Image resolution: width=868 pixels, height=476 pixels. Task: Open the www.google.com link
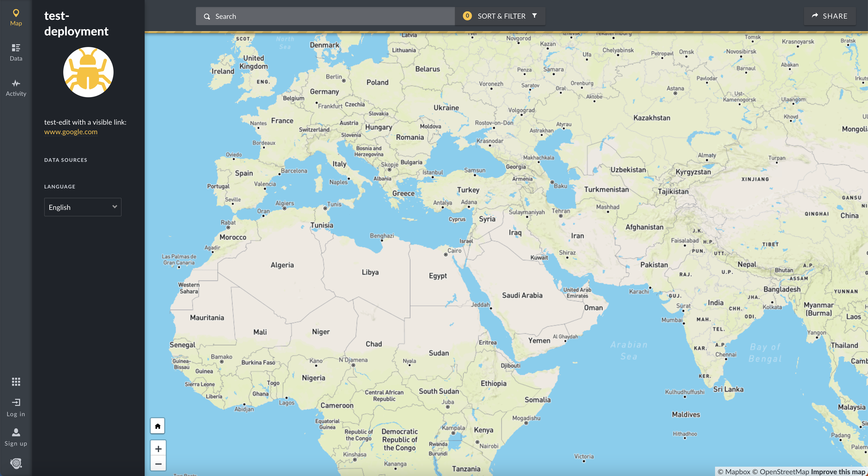[71, 132]
